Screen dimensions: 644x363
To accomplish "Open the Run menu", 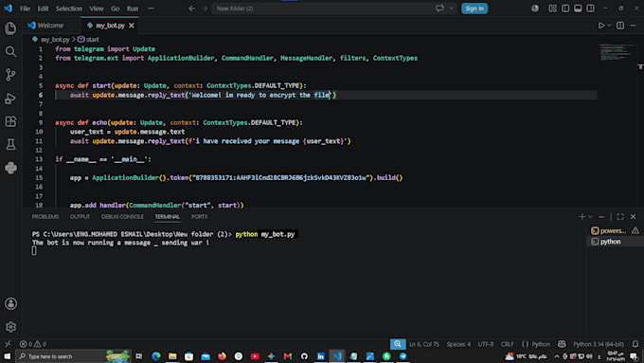I will tap(133, 9).
